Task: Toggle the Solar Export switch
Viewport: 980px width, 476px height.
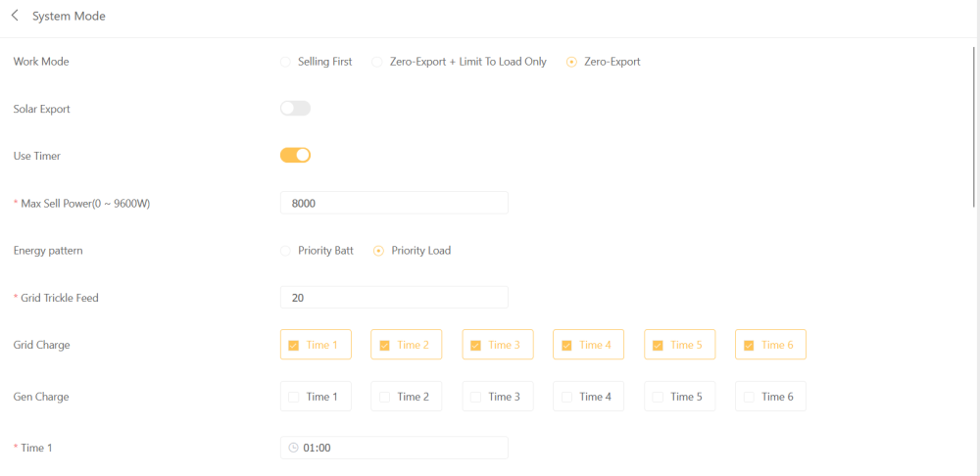Action: [x=295, y=109]
